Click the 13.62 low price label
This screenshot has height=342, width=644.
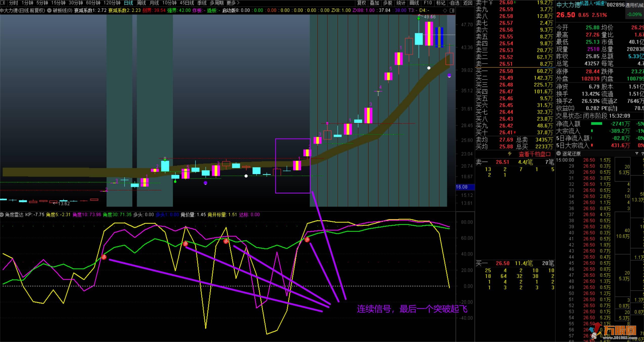(64, 203)
